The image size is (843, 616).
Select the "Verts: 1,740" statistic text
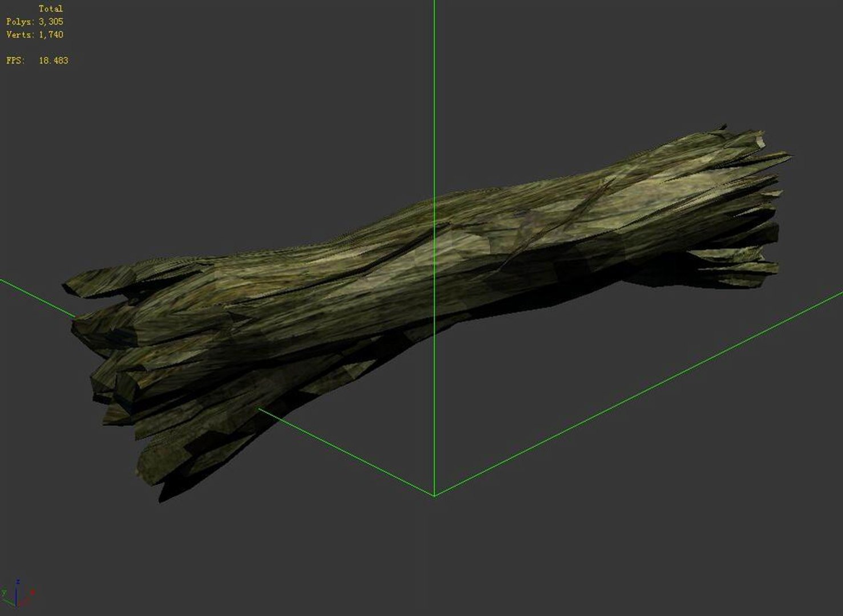pyautogui.click(x=35, y=35)
